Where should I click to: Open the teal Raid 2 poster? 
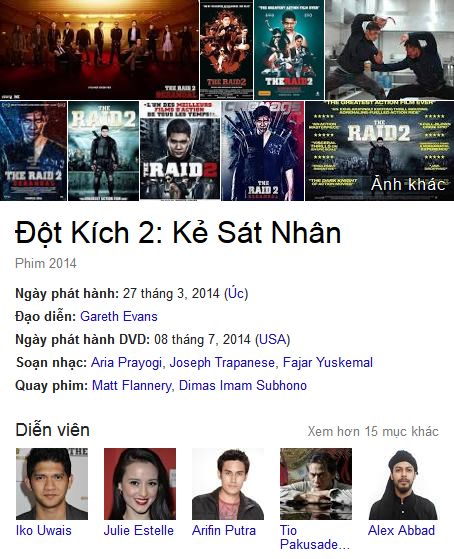(x=289, y=50)
